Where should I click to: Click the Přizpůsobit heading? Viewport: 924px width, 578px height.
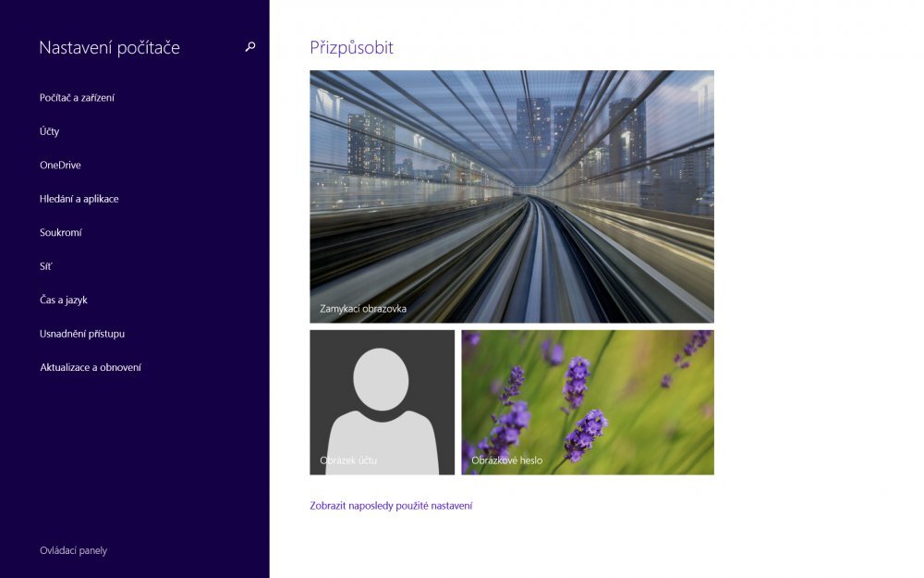(351, 48)
